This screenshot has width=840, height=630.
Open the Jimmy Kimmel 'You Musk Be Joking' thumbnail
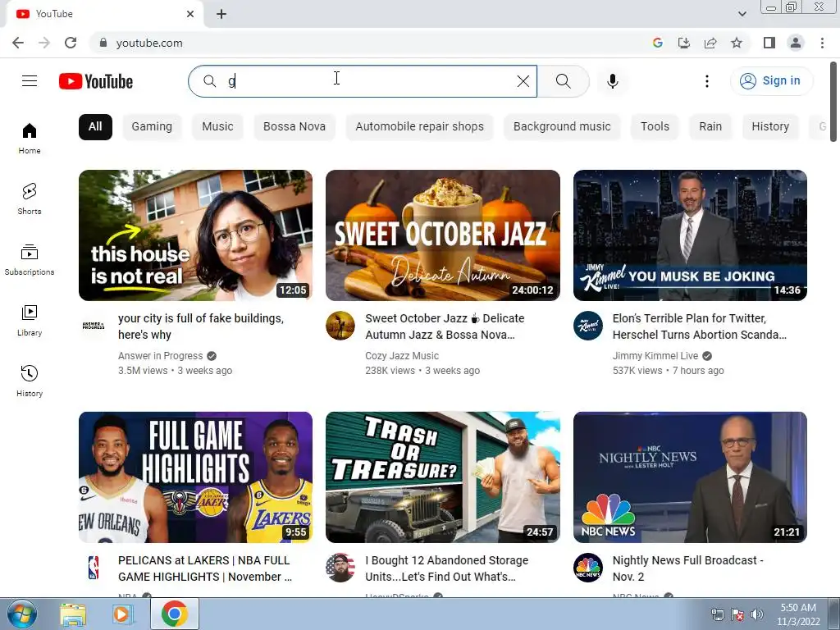pos(690,235)
